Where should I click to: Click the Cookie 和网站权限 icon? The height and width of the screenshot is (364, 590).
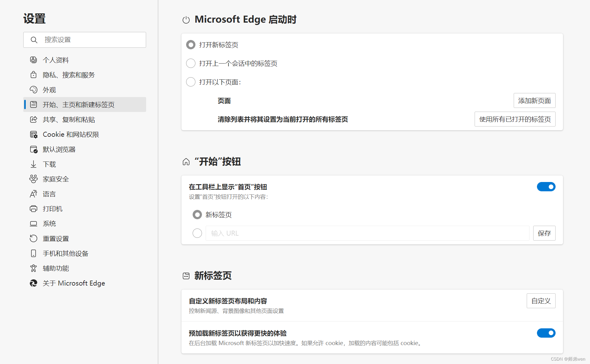[x=34, y=134]
